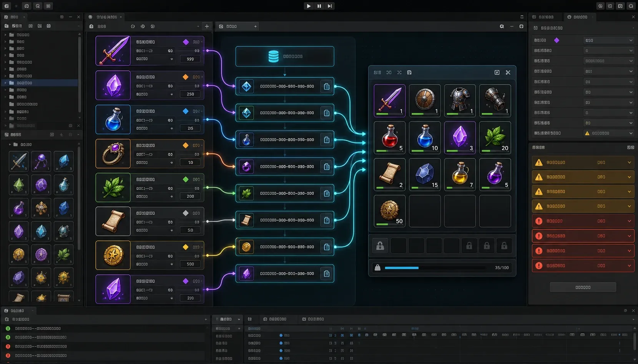Image resolution: width=638 pixels, height=364 pixels.
Task: Click the 35/100 inventory capacity bar
Action: tap(435, 268)
